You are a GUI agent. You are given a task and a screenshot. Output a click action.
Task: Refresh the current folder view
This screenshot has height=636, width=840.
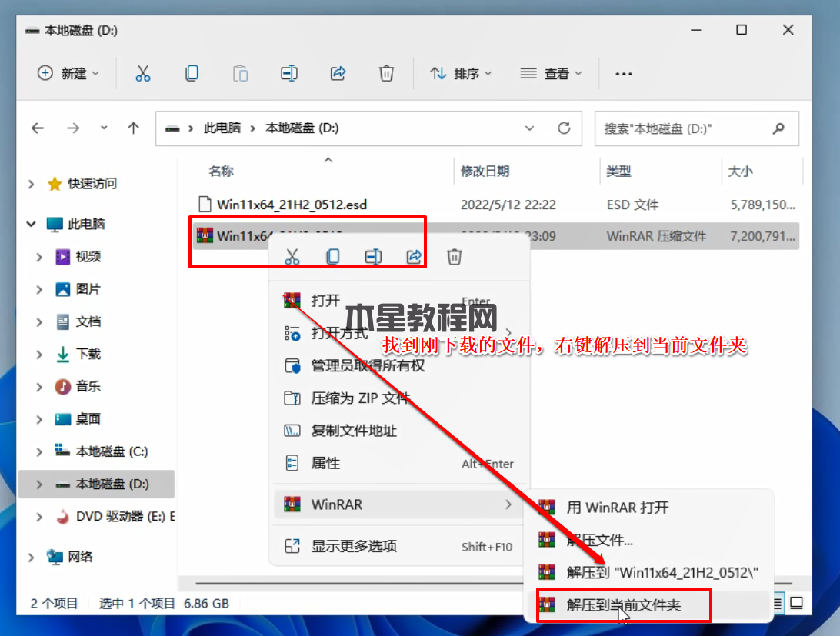coord(564,128)
